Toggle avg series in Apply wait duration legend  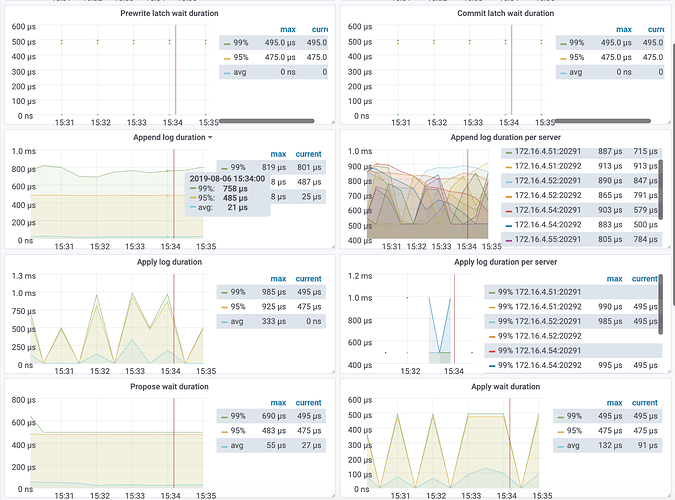point(573,445)
